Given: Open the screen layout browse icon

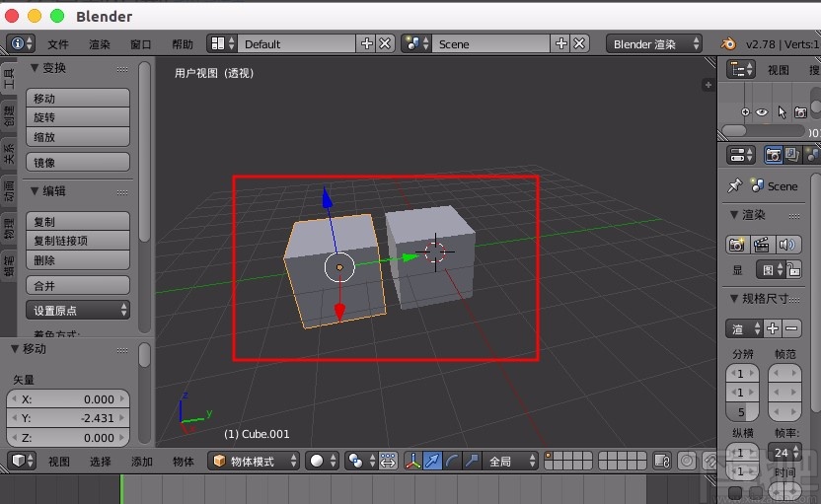Looking at the screenshot, I should click(222, 44).
